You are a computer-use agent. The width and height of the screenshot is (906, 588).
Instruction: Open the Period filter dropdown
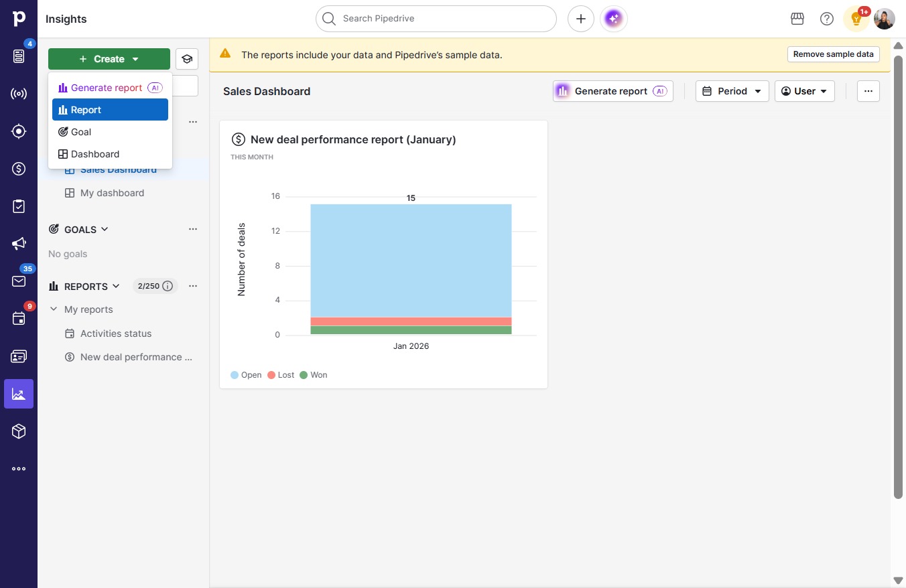click(732, 91)
